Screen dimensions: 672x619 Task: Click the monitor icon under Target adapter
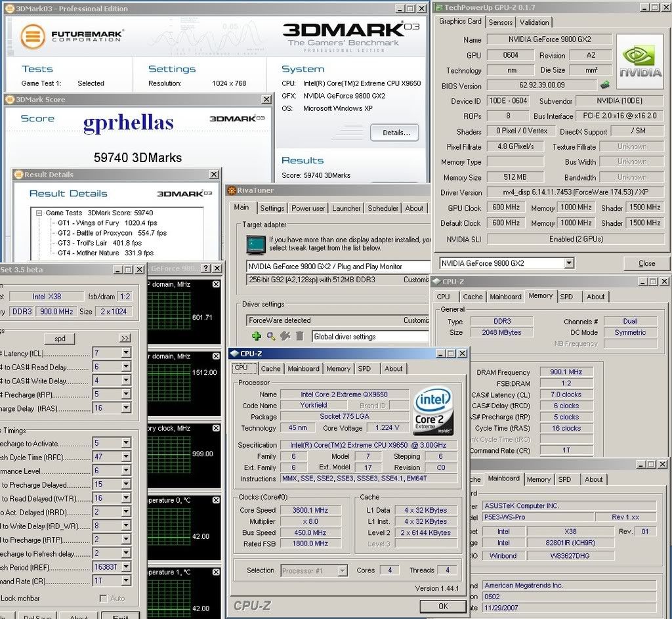coord(257,244)
